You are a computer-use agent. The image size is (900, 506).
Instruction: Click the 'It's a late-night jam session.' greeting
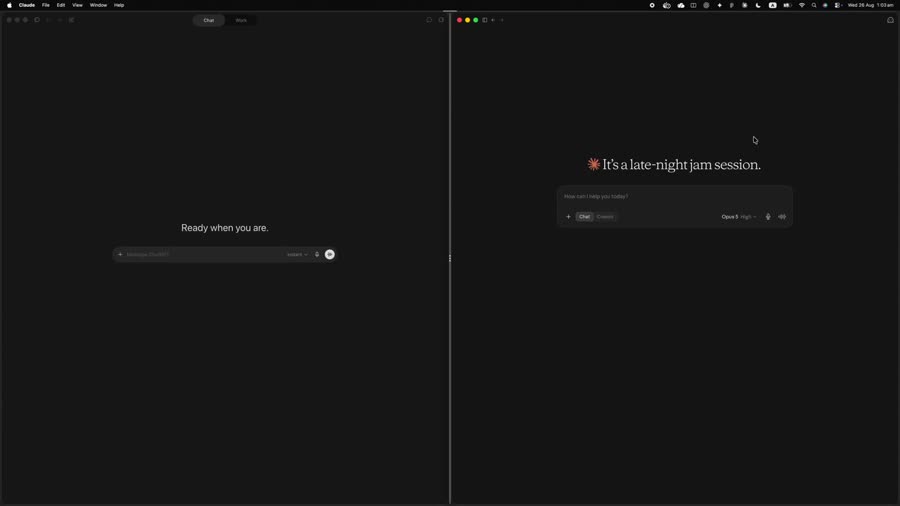click(681, 165)
